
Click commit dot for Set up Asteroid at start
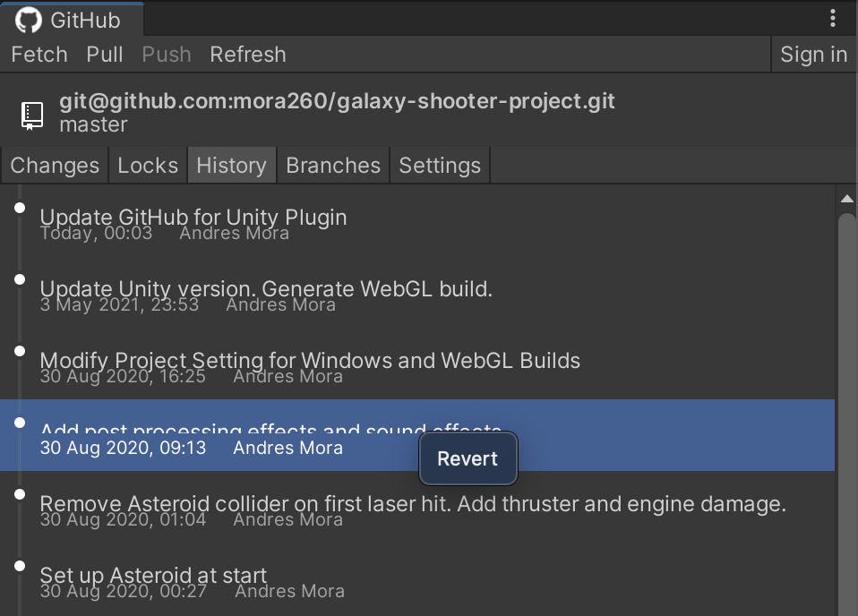coord(20,566)
